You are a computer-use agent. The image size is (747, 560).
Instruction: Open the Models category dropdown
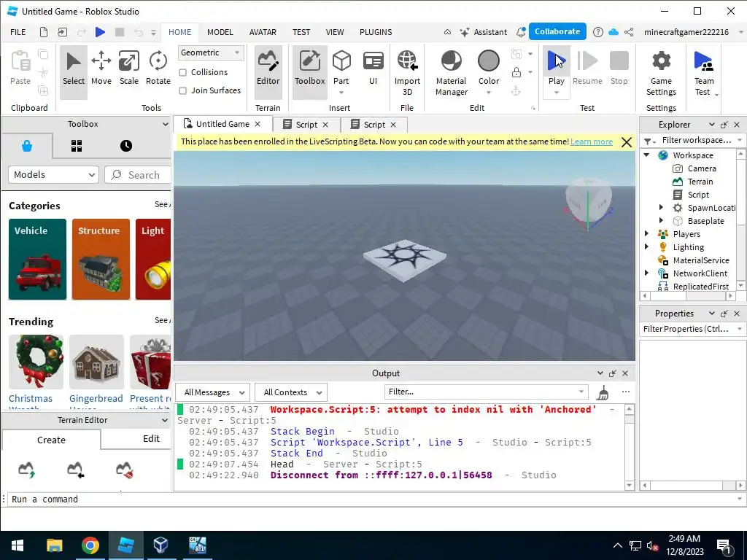53,175
